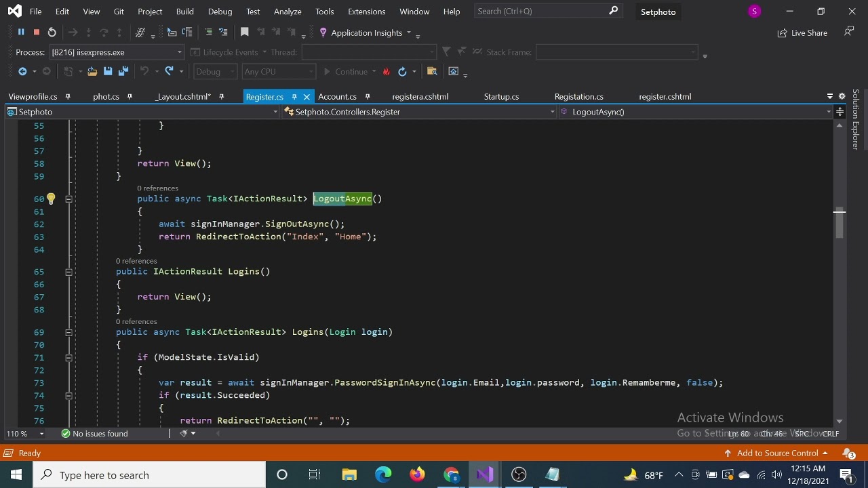Collapse the LogoutAsync method at line 60
This screenshot has width=868, height=488.
(68, 199)
